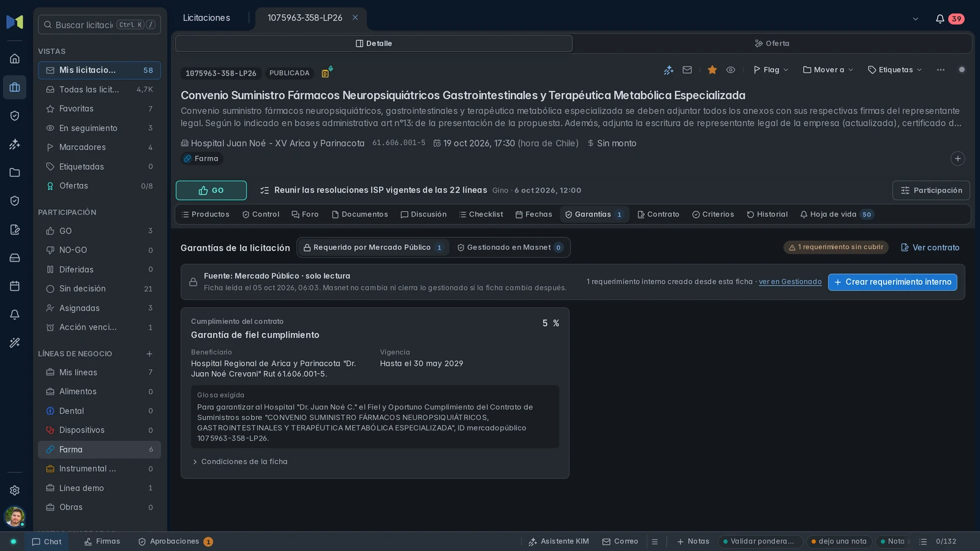This screenshot has width=980, height=551.
Task: Open the task list icon near 0/132
Action: (x=923, y=542)
